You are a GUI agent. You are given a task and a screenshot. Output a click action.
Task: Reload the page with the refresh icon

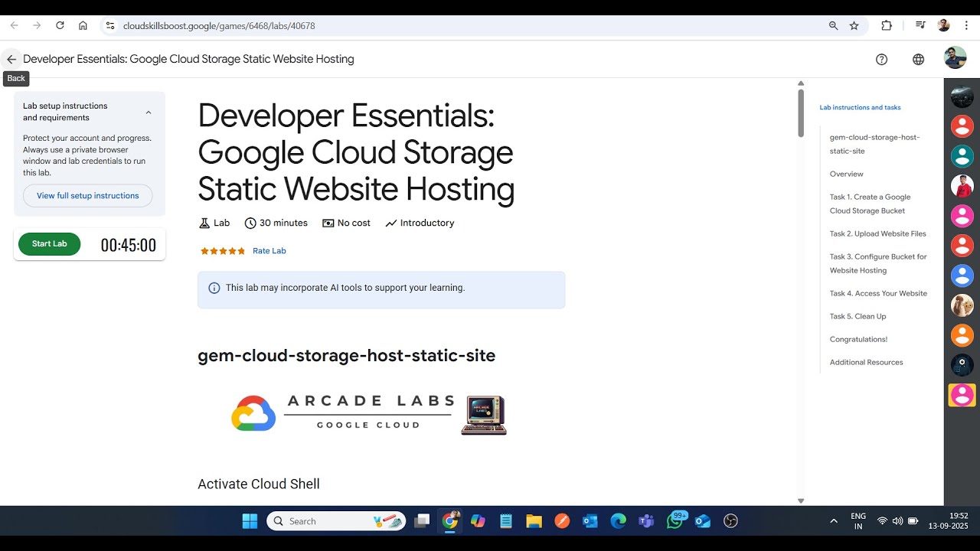tap(60, 25)
